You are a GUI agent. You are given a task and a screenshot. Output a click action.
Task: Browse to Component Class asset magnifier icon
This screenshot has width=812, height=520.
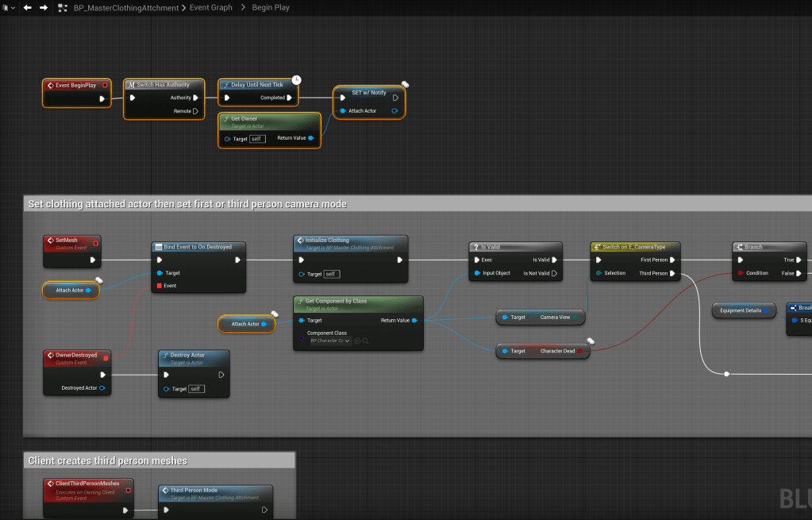pos(368,341)
